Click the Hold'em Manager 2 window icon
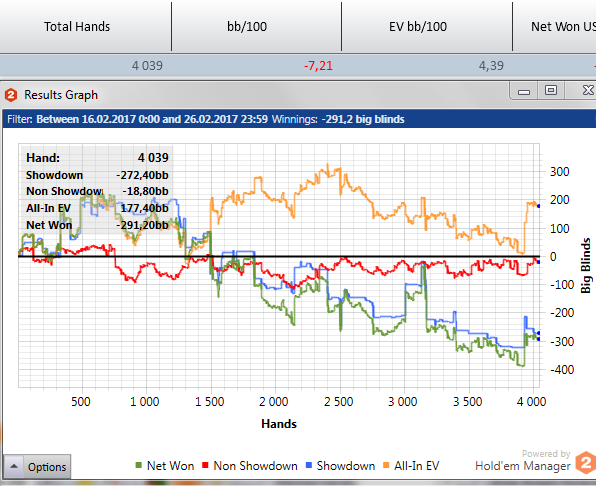 (x=11, y=95)
